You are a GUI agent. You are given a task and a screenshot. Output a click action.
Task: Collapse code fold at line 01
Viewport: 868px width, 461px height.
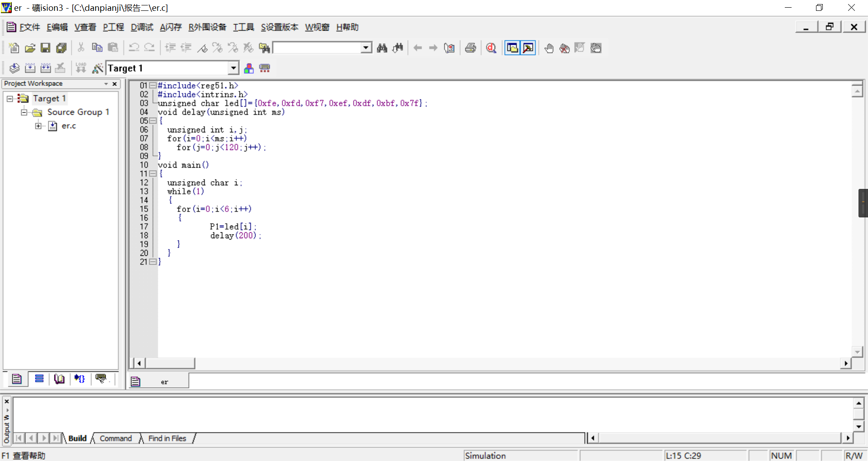(153, 85)
